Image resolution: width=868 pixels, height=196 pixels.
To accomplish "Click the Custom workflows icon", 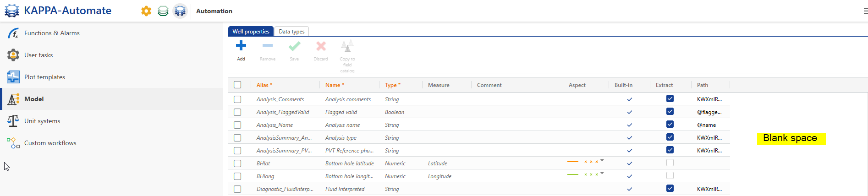I will (13, 143).
